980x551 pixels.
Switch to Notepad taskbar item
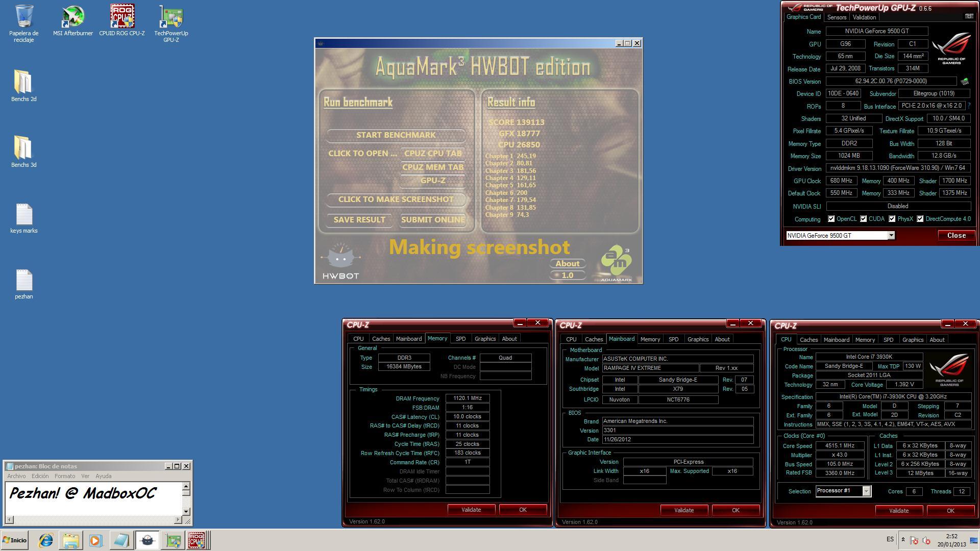(121, 540)
